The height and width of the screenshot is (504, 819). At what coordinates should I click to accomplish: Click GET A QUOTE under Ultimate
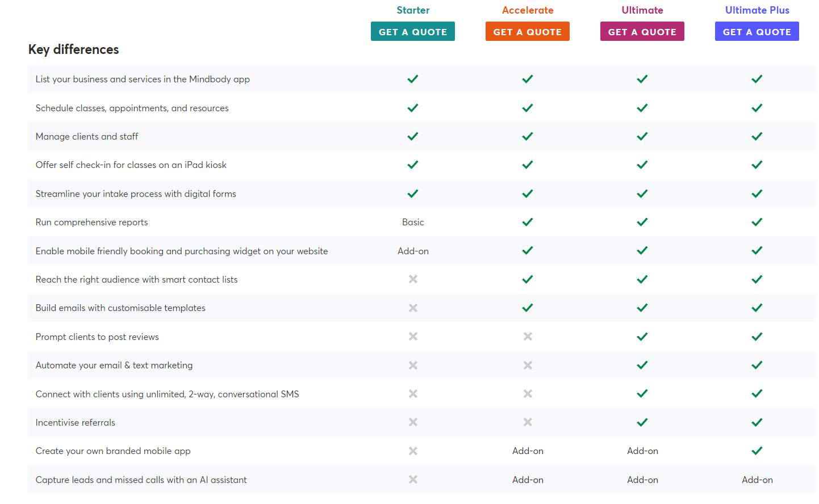642,31
